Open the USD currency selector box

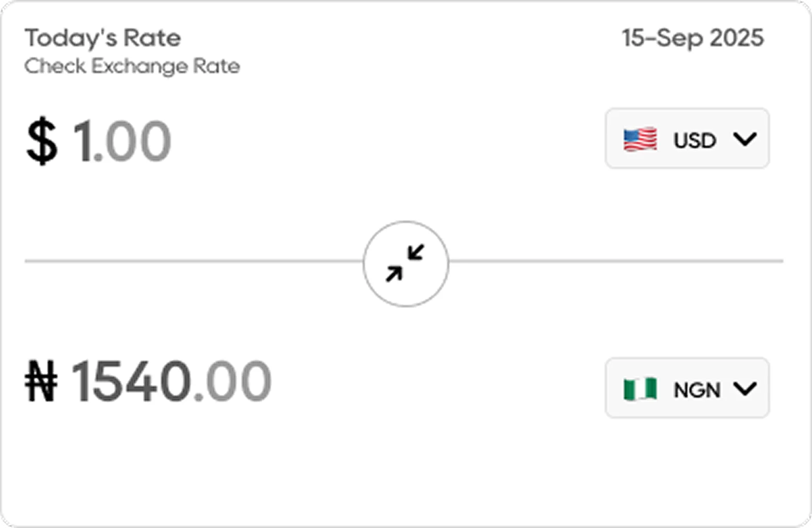[x=687, y=138]
